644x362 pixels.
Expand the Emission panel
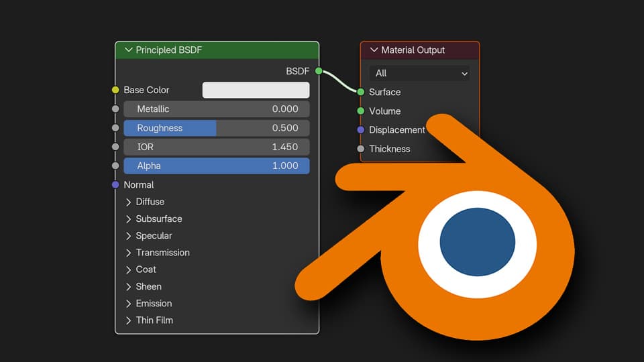coord(129,304)
